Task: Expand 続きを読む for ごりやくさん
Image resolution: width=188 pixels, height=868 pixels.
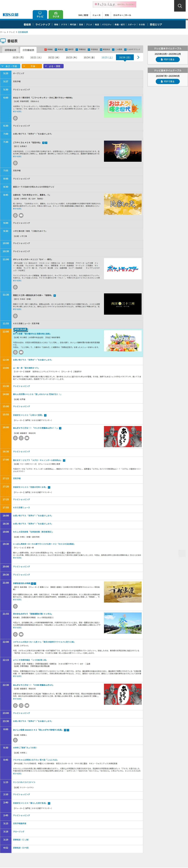Action: point(17,156)
